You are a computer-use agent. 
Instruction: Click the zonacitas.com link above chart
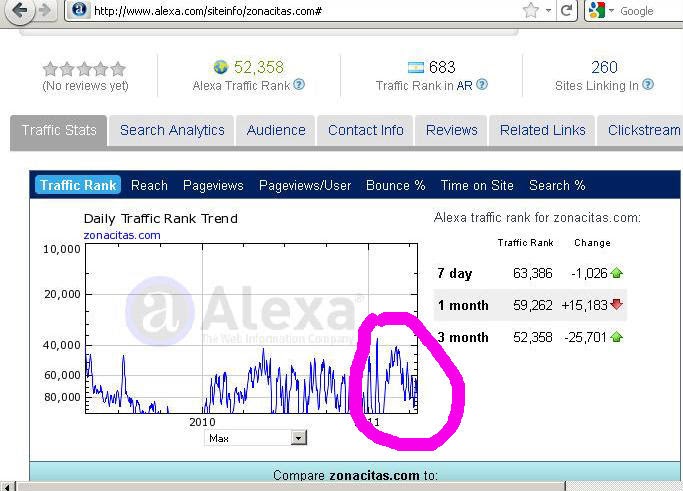click(x=122, y=235)
